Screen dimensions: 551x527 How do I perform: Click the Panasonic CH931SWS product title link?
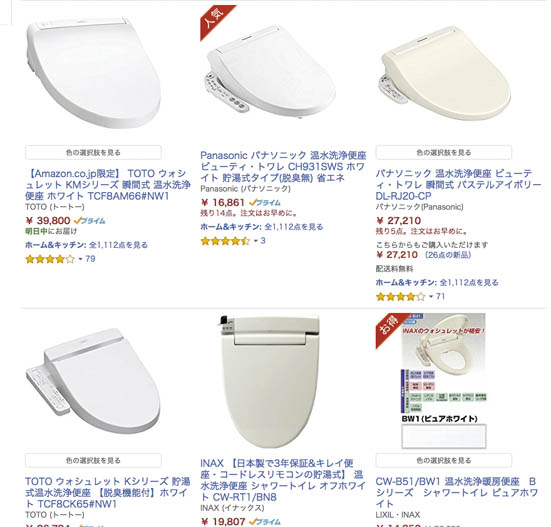coord(283,167)
